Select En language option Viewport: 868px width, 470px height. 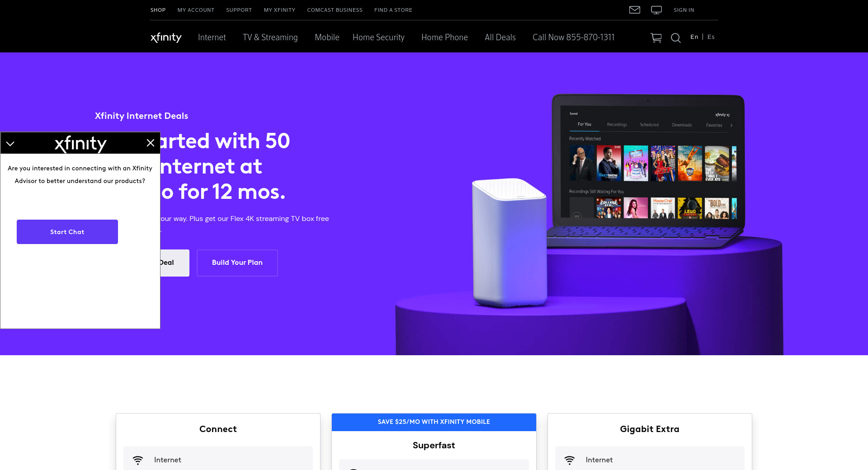click(694, 37)
